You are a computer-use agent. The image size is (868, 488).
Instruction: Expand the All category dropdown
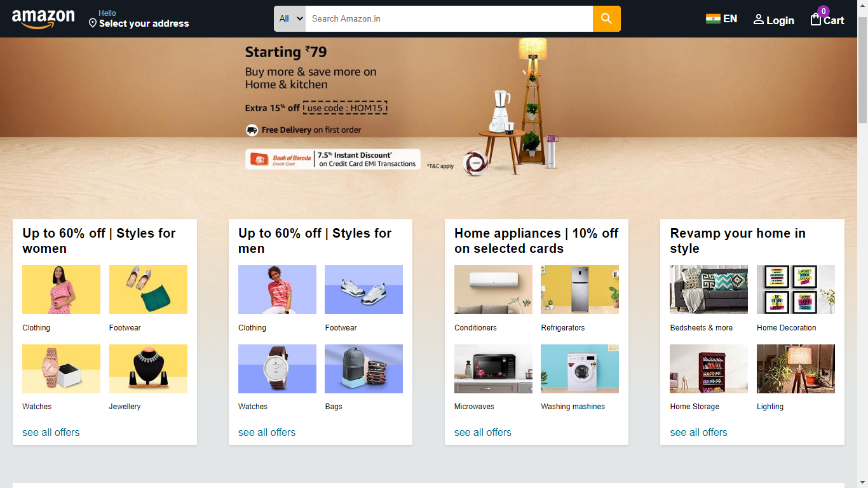(290, 18)
